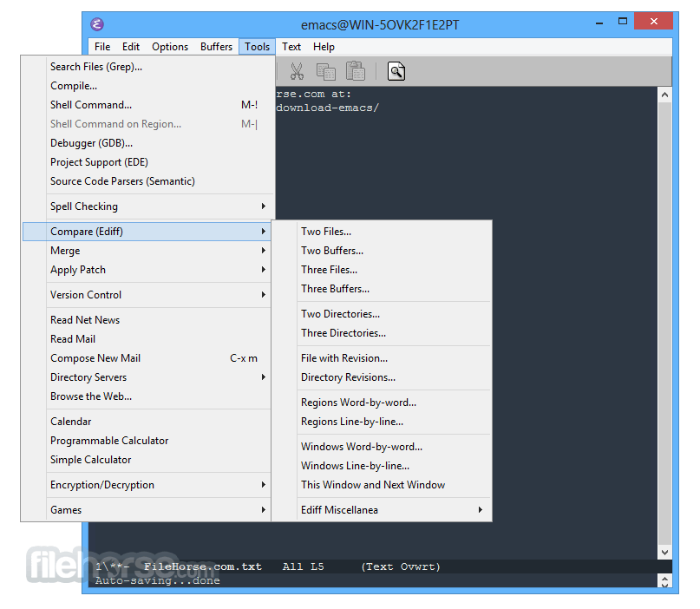Toggle Source Code Parsers (Semantic)
Image resolution: width=700 pixels, height=609 pixels.
coord(147,181)
